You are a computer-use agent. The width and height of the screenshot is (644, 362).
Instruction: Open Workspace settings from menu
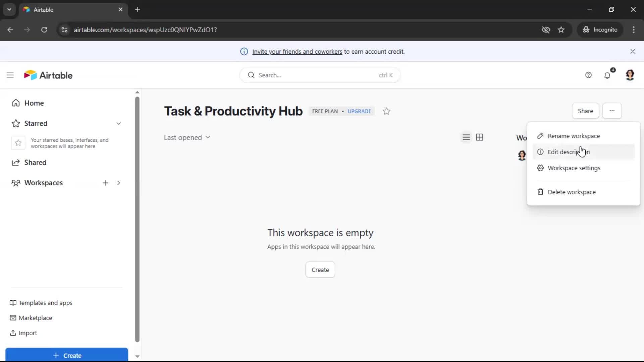(x=584, y=168)
